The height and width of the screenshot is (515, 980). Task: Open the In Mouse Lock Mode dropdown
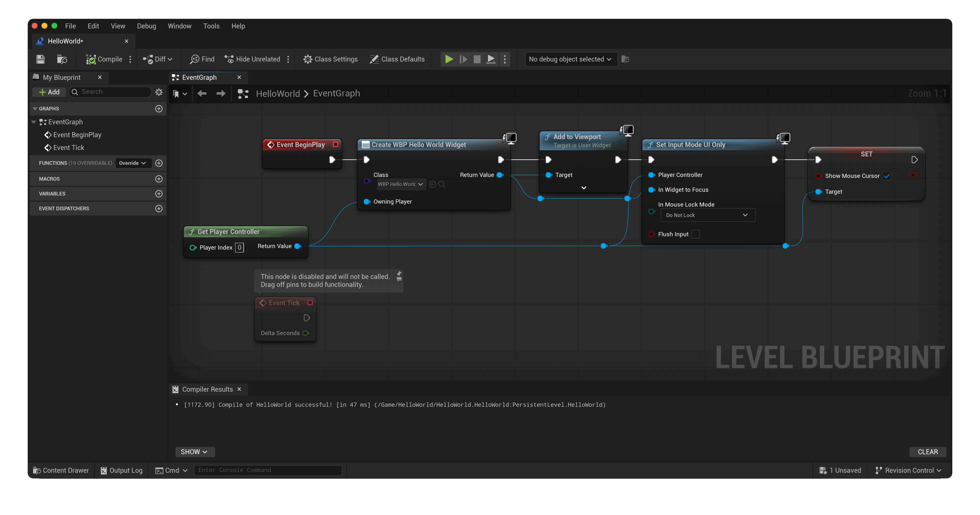coord(708,215)
